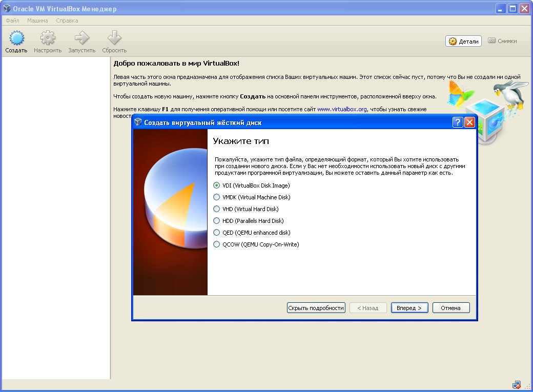The width and height of the screenshot is (533, 392).
Task: Open the Файл menu
Action: click(x=12, y=21)
